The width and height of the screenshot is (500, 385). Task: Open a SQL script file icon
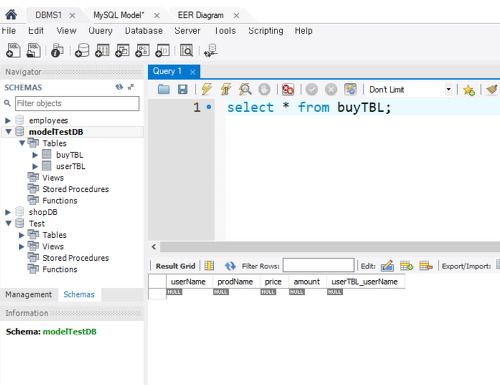tap(33, 51)
